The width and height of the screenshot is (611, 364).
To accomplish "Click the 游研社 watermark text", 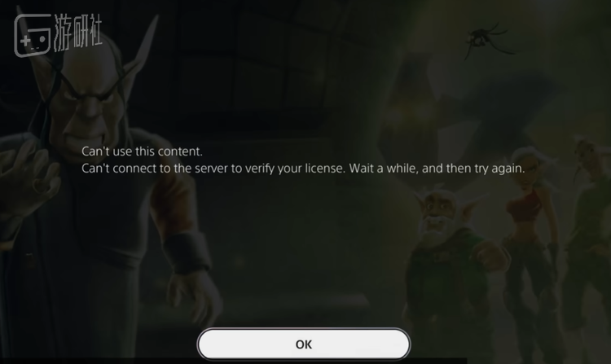I will (78, 33).
